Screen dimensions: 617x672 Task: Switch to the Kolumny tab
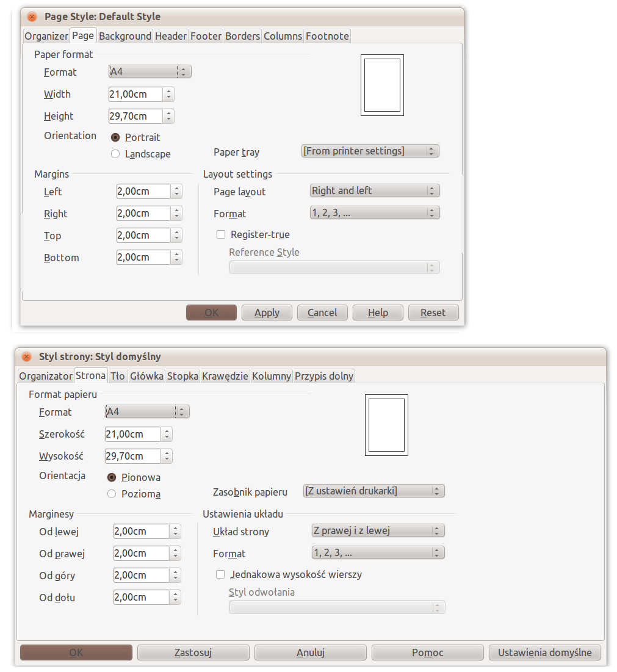click(x=271, y=376)
